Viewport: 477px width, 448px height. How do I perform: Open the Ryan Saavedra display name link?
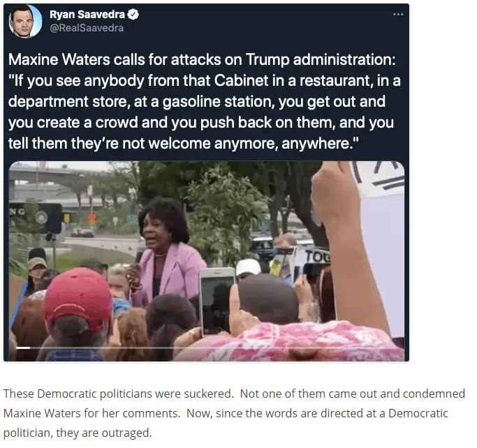(x=87, y=14)
